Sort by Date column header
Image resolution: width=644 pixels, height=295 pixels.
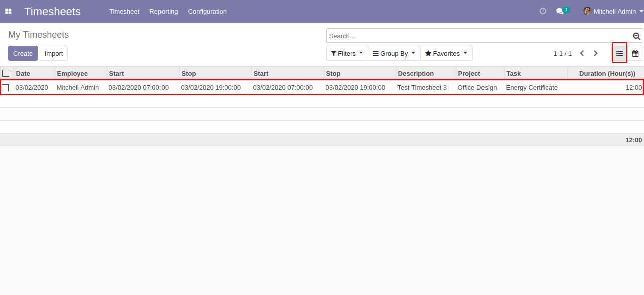tap(34, 73)
